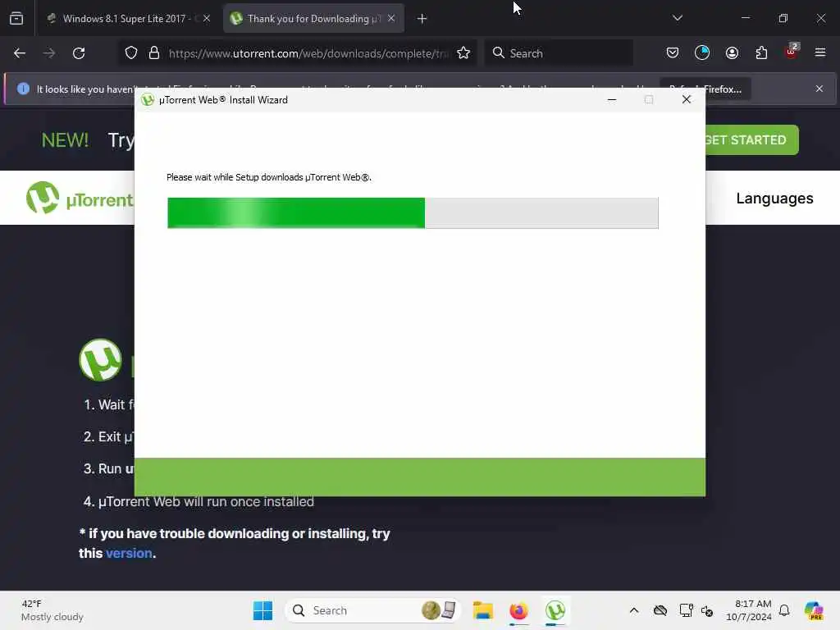Click the GET STARTED green button
This screenshot has width=840, height=630.
751,139
